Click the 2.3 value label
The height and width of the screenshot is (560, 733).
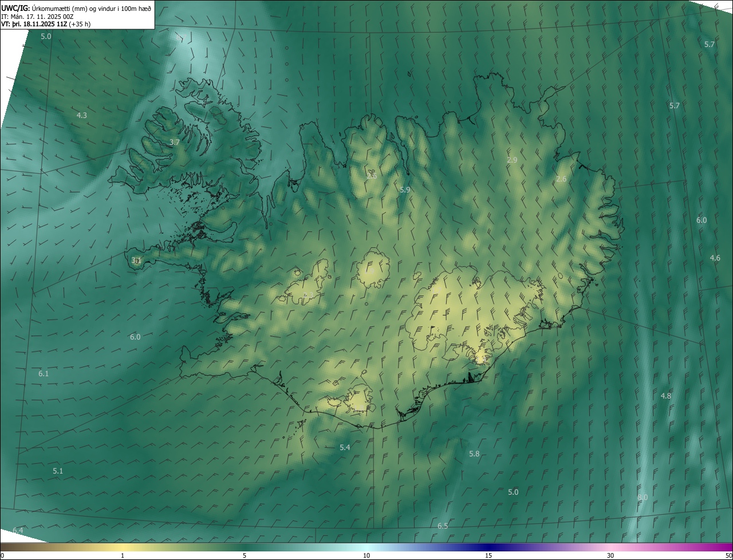pyautogui.click(x=308, y=295)
